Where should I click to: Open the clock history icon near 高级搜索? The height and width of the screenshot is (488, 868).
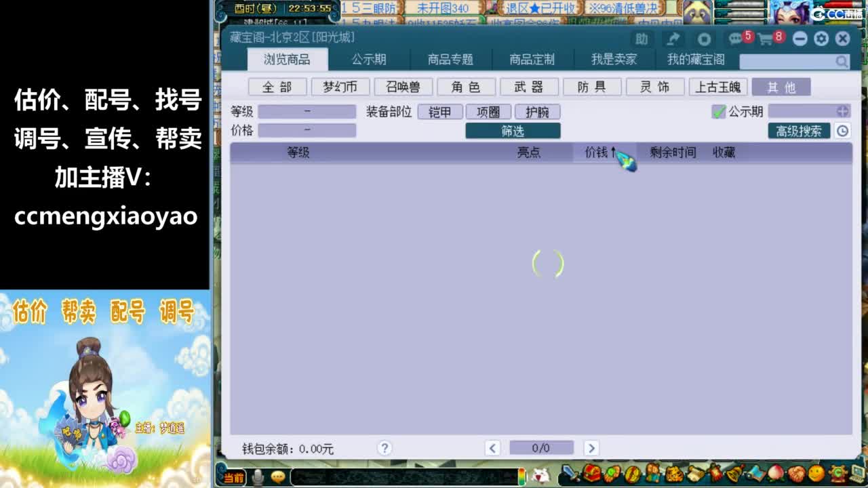point(842,131)
